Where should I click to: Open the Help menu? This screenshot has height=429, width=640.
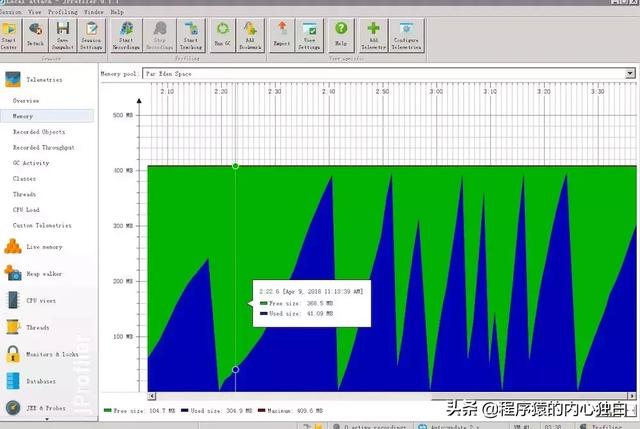coord(117,12)
